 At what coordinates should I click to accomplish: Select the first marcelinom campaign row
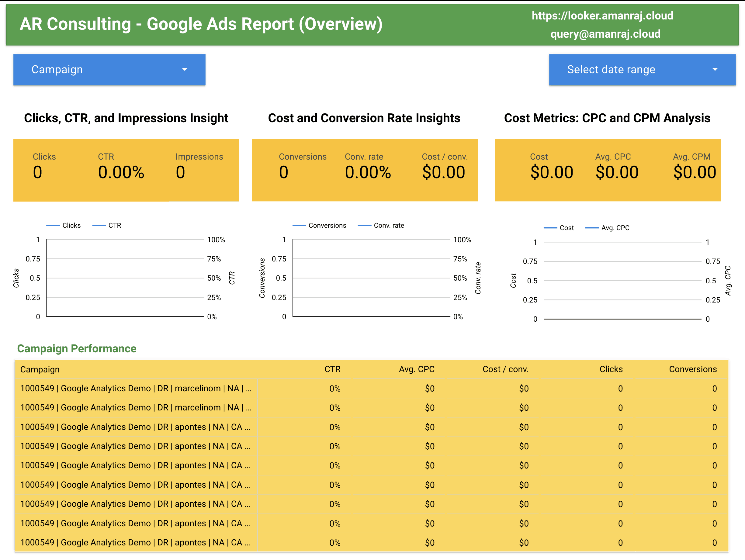coord(135,388)
